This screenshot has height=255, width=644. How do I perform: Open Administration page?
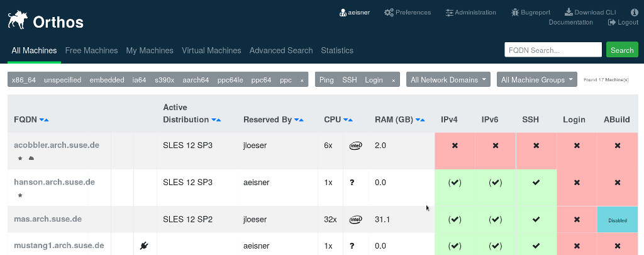470,13
